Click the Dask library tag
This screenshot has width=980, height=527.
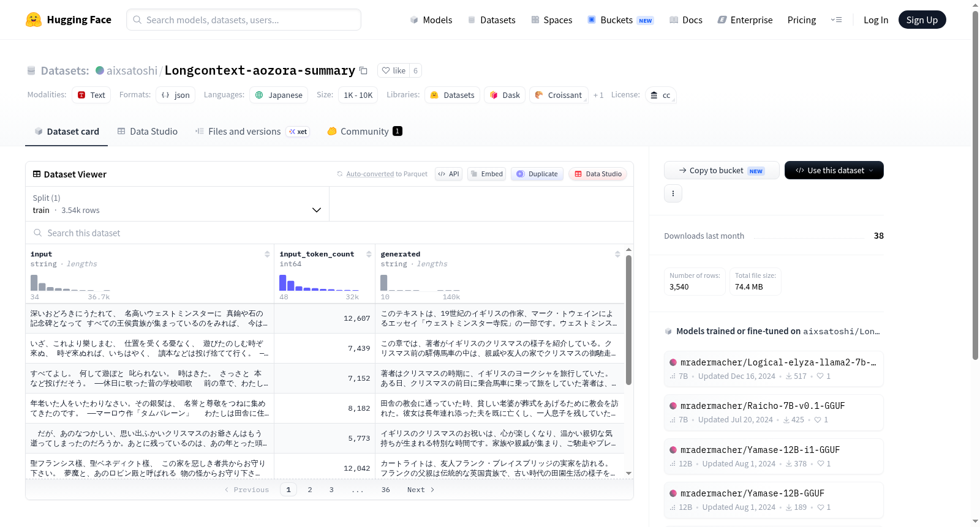pyautogui.click(x=505, y=95)
